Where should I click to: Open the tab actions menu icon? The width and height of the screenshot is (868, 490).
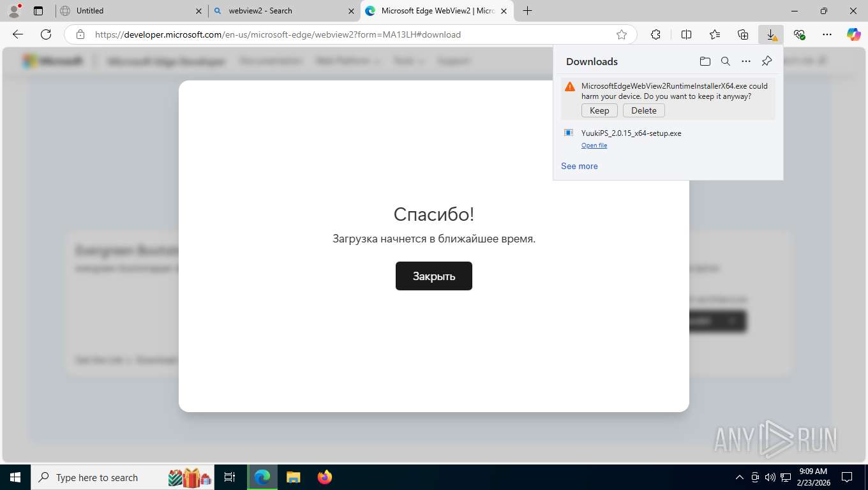coord(38,11)
